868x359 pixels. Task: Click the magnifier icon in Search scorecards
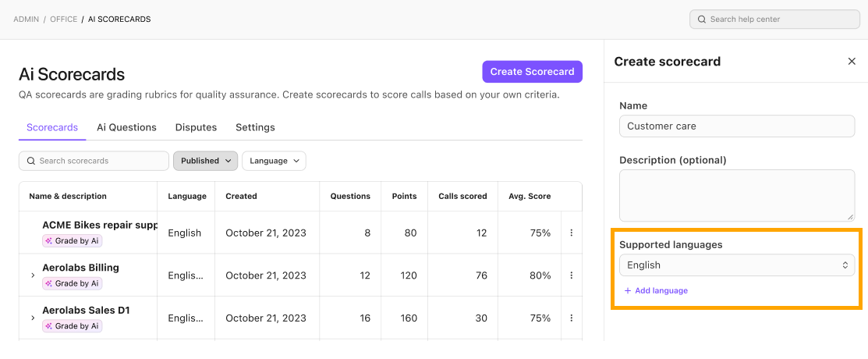31,161
